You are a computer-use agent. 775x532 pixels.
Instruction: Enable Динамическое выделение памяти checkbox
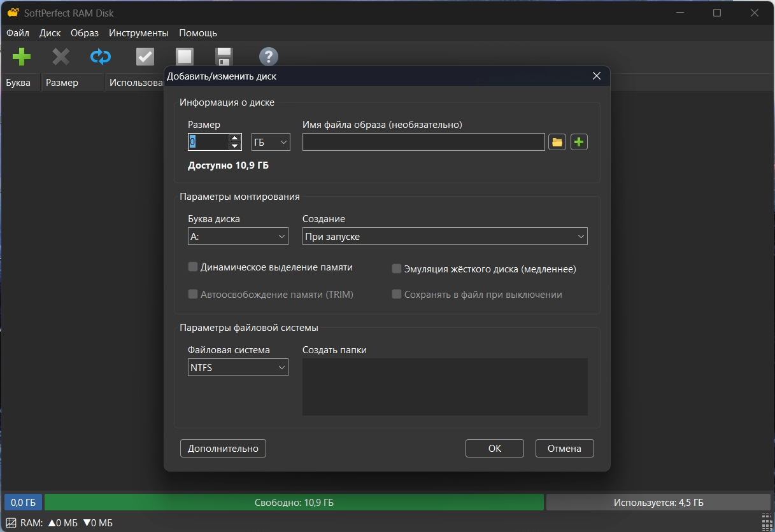[x=193, y=267]
